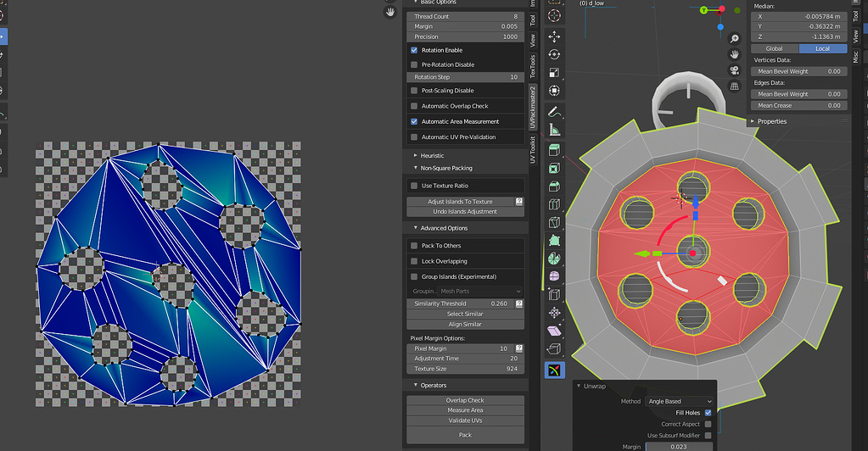Image resolution: width=868 pixels, height=451 pixels.
Task: Toggle perspective/orthographic grid icon
Action: pos(735,86)
